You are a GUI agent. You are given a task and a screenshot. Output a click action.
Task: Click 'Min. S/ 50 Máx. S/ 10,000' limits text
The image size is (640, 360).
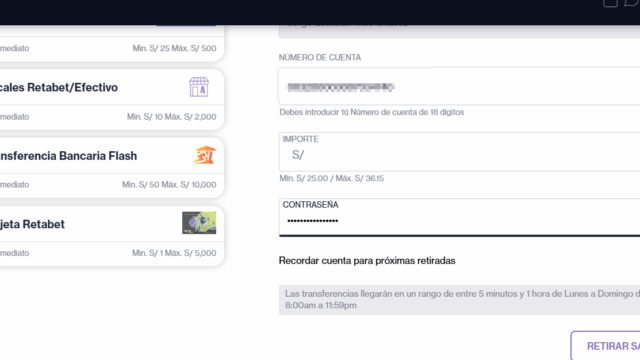(169, 184)
